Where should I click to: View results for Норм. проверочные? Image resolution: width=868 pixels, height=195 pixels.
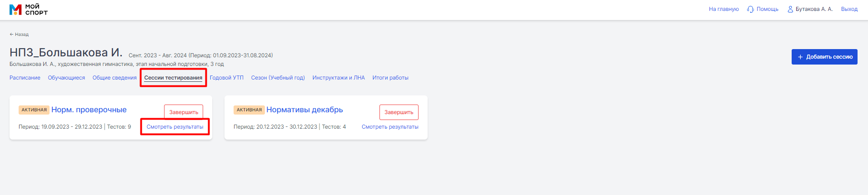175,127
